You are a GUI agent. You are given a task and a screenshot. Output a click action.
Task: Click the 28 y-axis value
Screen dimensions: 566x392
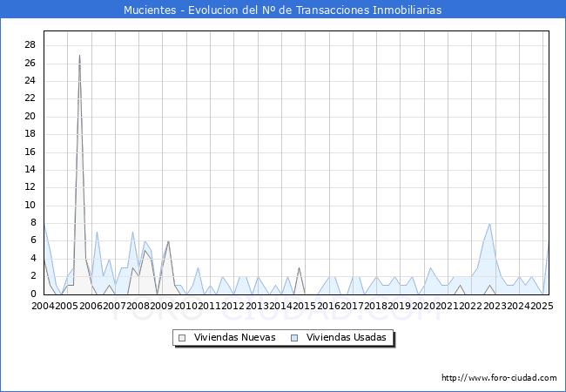click(30, 45)
